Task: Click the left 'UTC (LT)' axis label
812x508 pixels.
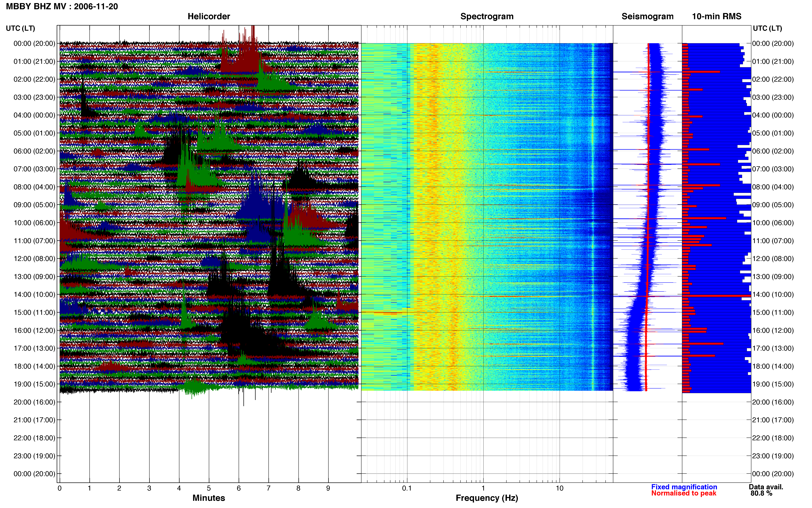Action: point(21,28)
